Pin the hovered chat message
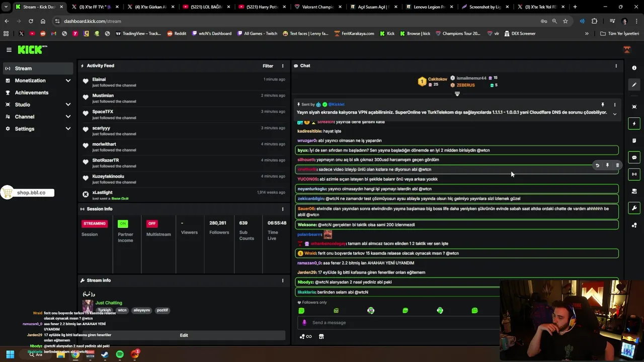Image resolution: width=644 pixels, height=362 pixels. point(607,165)
